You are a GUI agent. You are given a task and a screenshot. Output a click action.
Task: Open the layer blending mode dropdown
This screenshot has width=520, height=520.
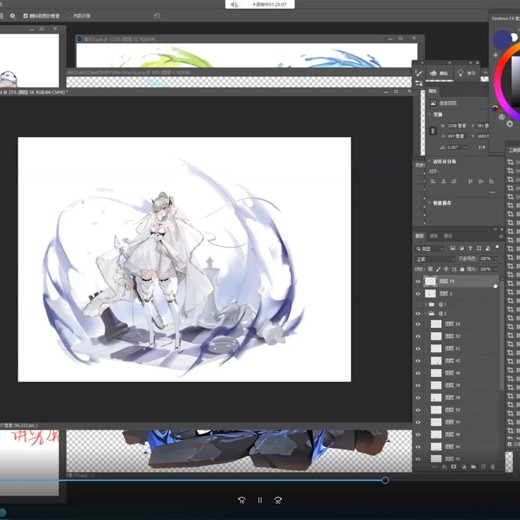click(435, 259)
